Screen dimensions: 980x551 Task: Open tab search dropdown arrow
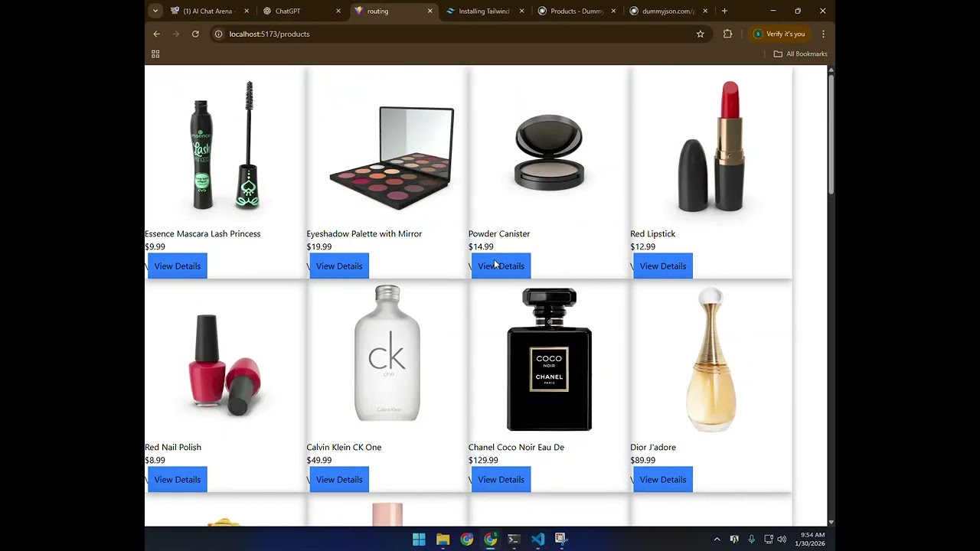[x=155, y=11]
